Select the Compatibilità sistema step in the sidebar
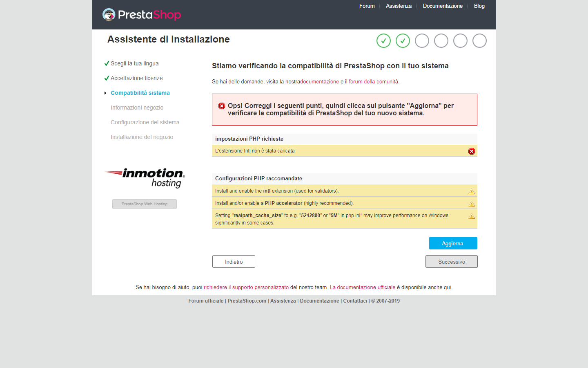This screenshot has height=368, width=588. coord(140,93)
